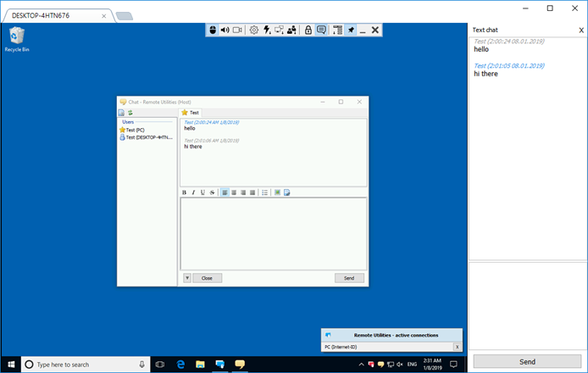Apply italic formatting in Host chat
Viewport: 588px width, 373px height.
click(x=193, y=192)
